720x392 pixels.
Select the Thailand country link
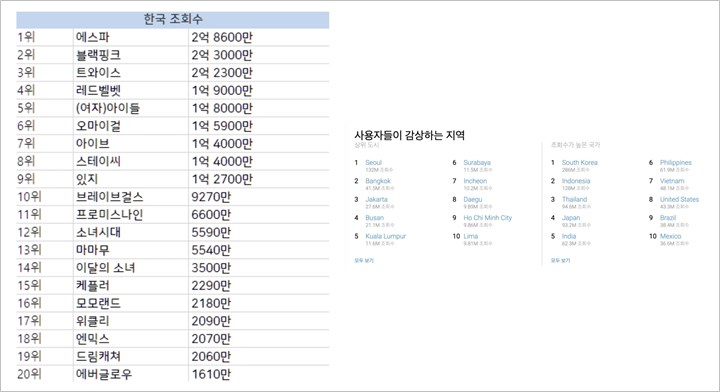click(574, 199)
